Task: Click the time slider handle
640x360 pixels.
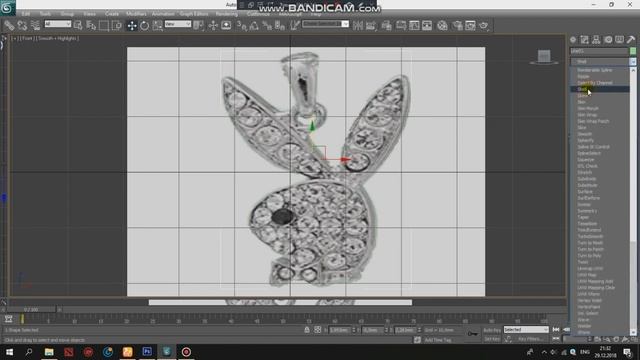Action: point(31,310)
